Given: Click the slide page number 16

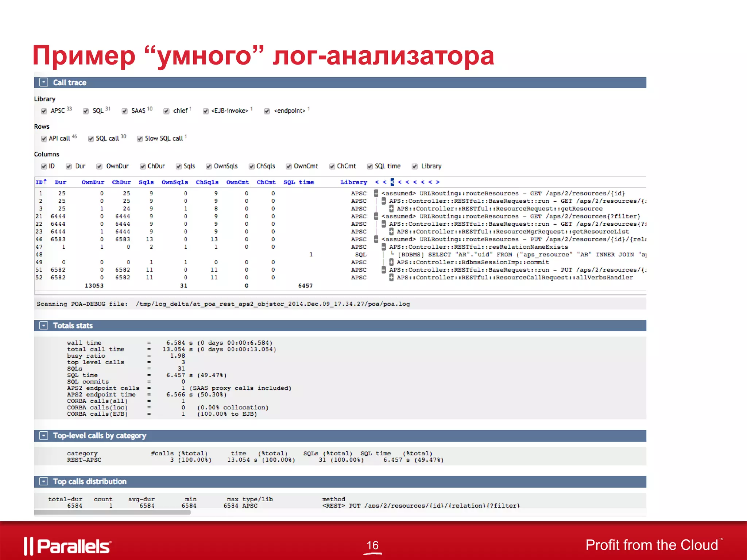Looking at the screenshot, I should click(x=372, y=545).
